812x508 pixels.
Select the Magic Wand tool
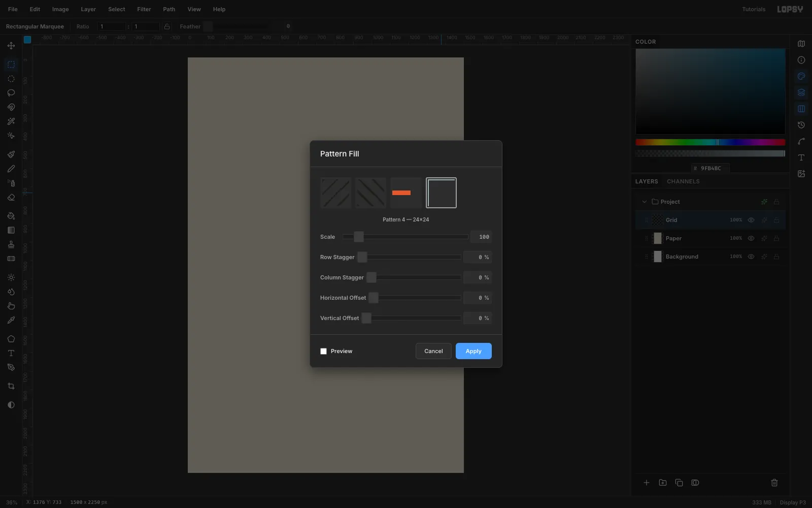11,121
